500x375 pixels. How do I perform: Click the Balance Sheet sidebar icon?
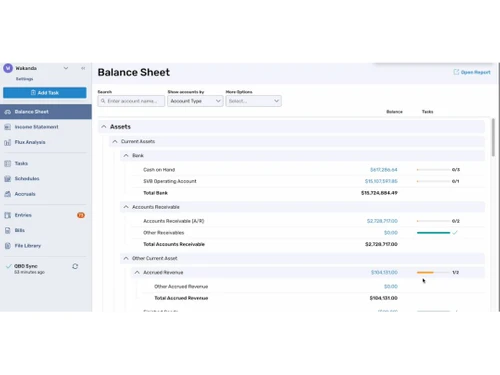pos(8,112)
